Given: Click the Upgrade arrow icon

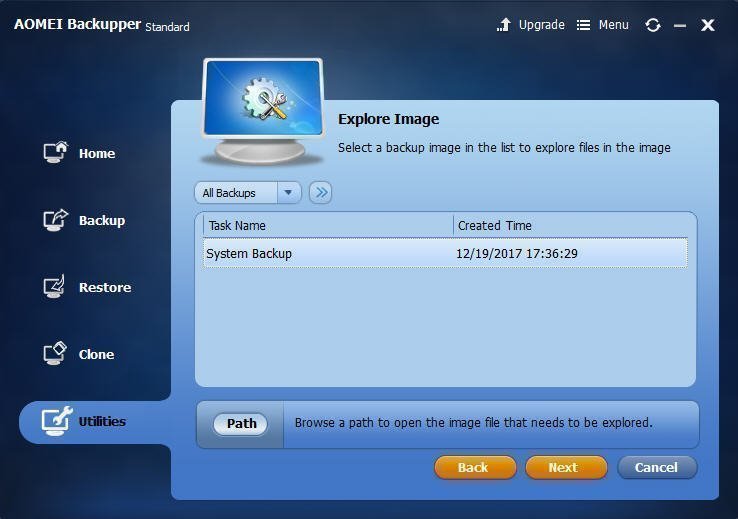Looking at the screenshot, I should 504,25.
